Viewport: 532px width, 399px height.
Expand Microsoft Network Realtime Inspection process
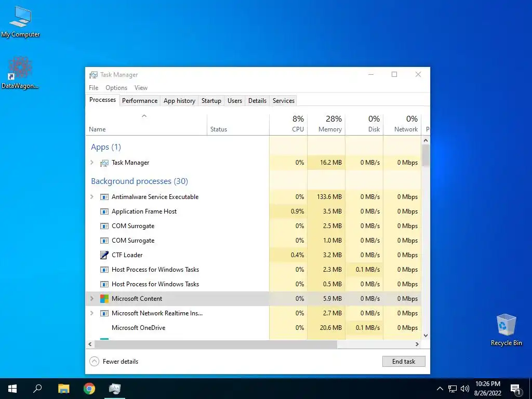pyautogui.click(x=91, y=313)
